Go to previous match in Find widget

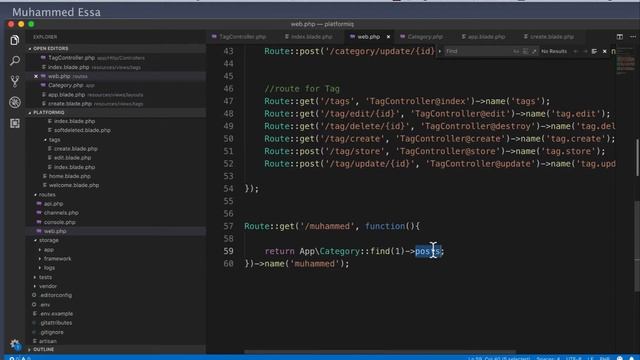tap(576, 51)
